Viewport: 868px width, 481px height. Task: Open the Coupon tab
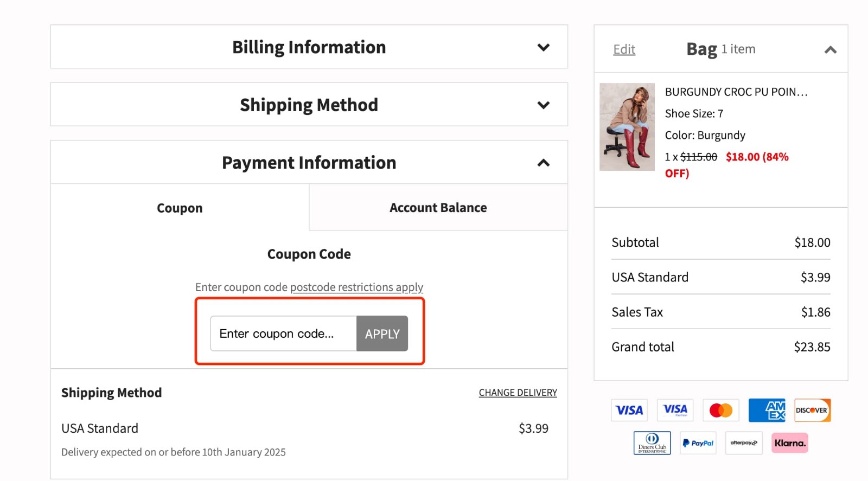(x=180, y=207)
